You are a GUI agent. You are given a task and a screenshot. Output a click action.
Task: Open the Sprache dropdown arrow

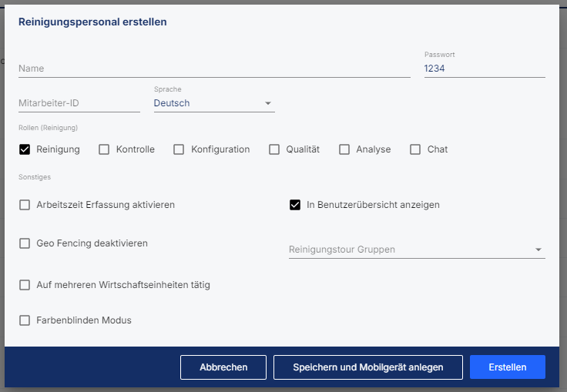click(268, 103)
